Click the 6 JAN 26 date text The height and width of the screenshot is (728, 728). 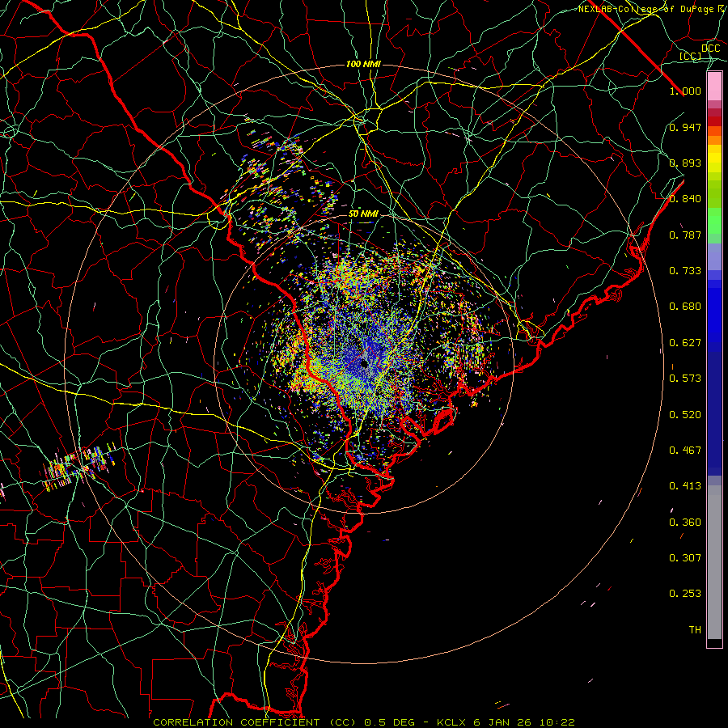[x=503, y=722]
